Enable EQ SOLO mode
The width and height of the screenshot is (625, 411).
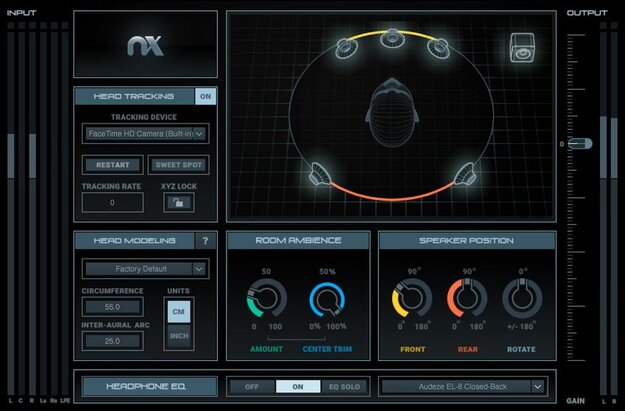[x=344, y=387]
